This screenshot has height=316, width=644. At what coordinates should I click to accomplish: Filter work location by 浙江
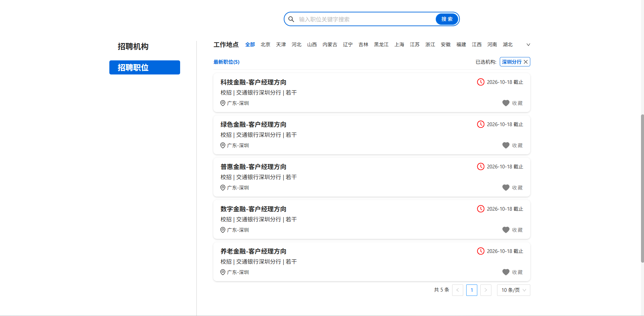tap(430, 45)
